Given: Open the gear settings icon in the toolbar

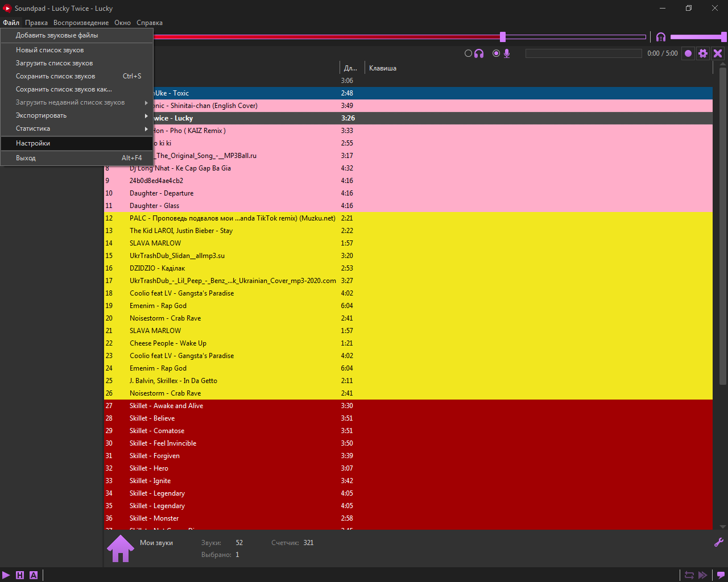Looking at the screenshot, I should pos(703,53).
